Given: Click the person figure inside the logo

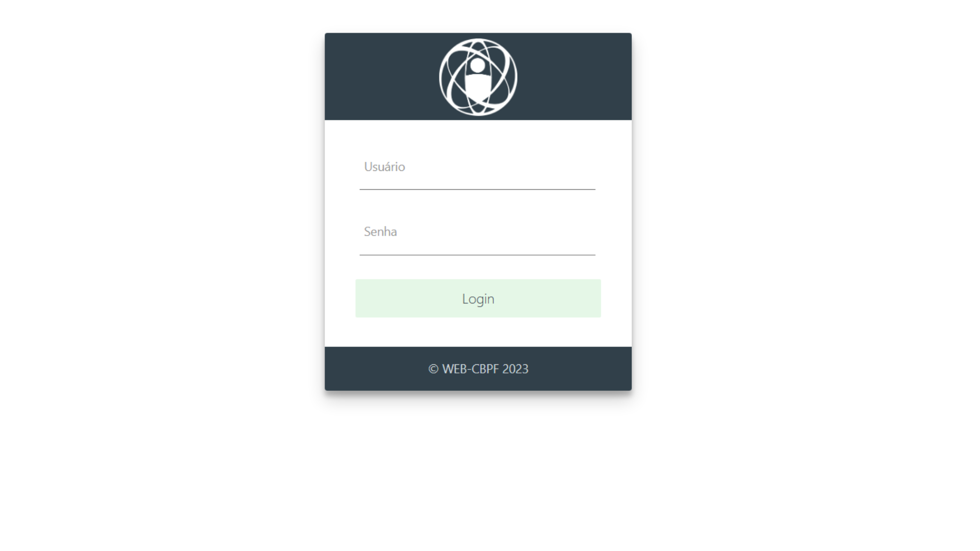Looking at the screenshot, I should [x=478, y=80].
